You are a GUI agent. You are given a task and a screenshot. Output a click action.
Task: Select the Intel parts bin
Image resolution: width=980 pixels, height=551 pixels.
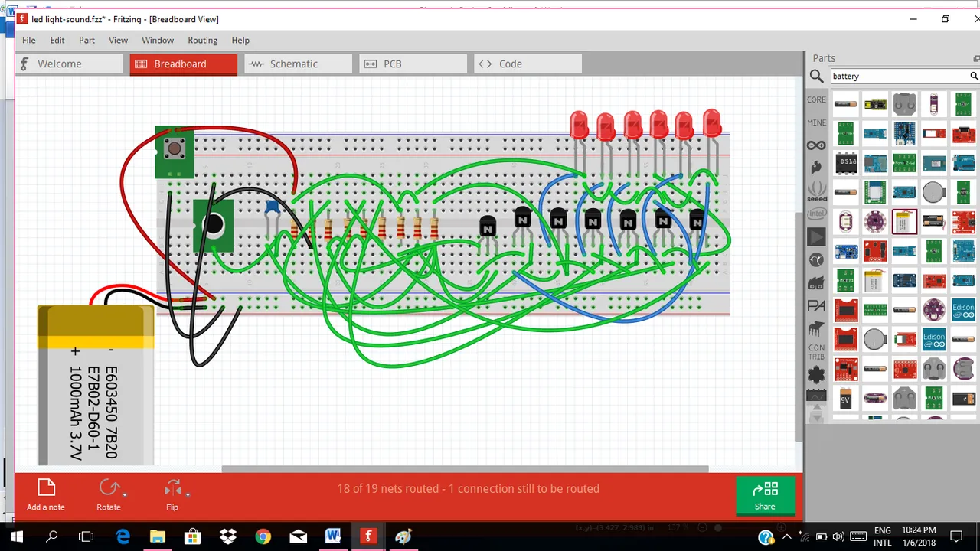click(816, 214)
